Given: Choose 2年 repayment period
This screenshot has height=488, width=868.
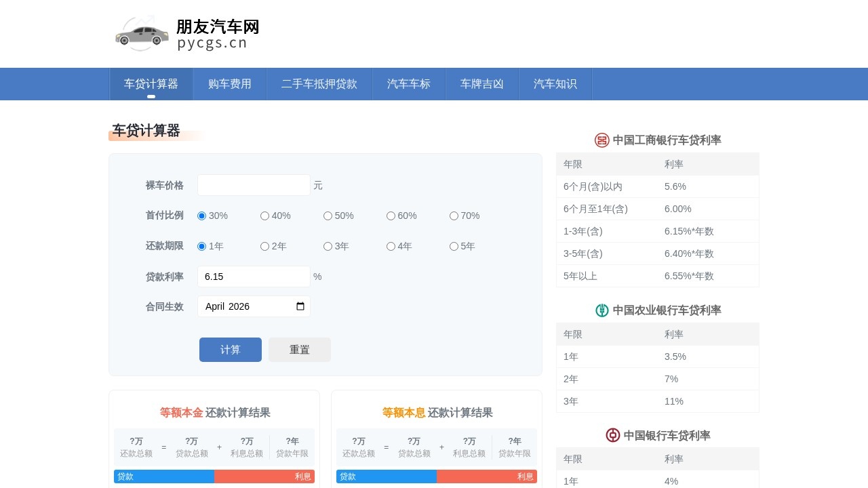Looking at the screenshot, I should click(264, 246).
